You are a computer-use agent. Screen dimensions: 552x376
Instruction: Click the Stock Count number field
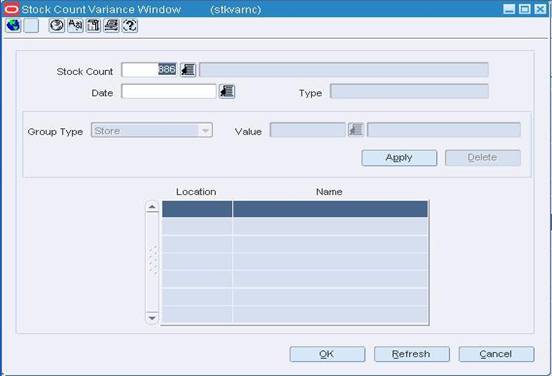(149, 70)
